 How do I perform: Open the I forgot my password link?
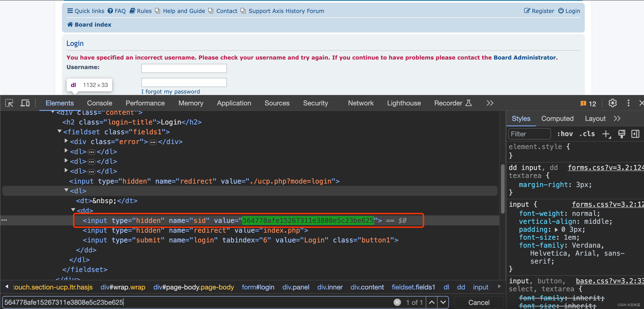pyautogui.click(x=170, y=92)
